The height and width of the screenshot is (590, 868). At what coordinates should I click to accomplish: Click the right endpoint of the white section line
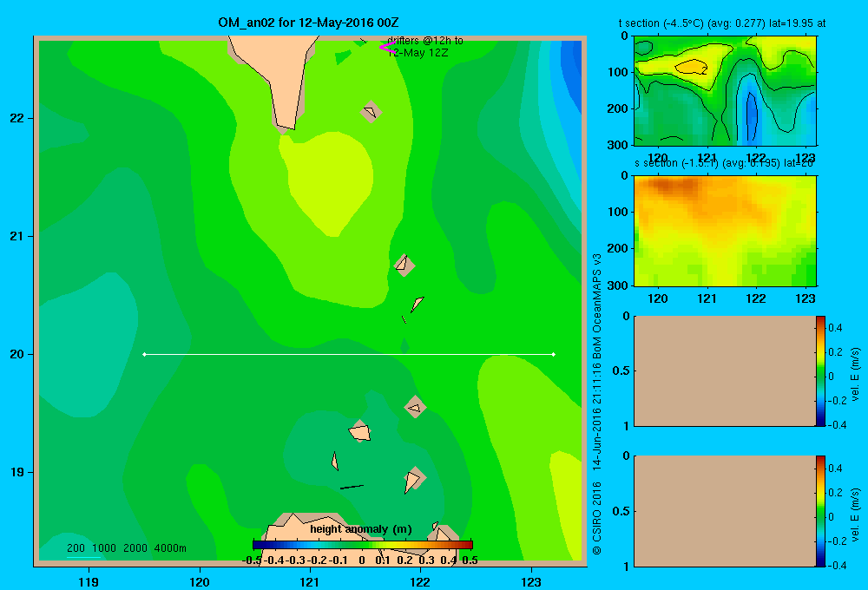coord(554,354)
